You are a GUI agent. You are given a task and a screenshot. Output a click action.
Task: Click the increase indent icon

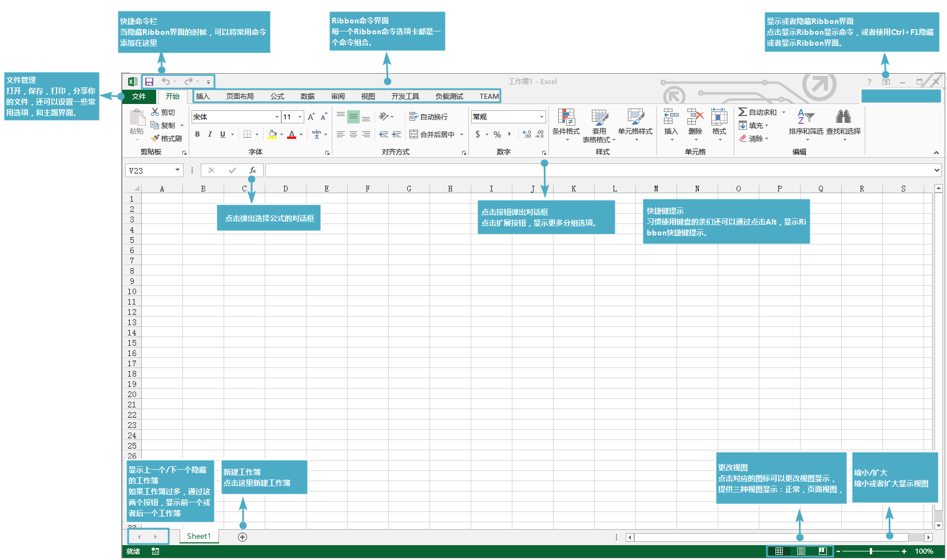(x=396, y=134)
